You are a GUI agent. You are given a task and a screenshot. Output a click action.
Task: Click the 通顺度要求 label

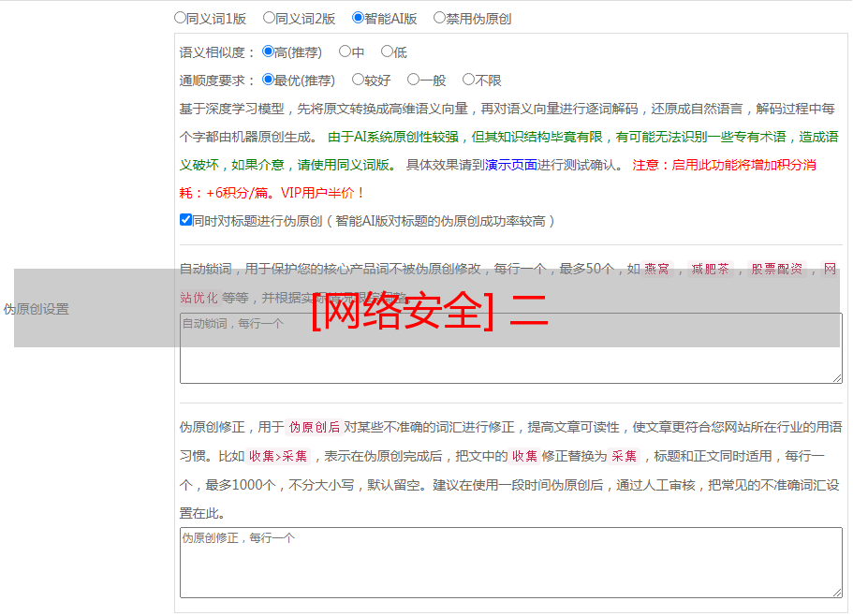point(217,81)
